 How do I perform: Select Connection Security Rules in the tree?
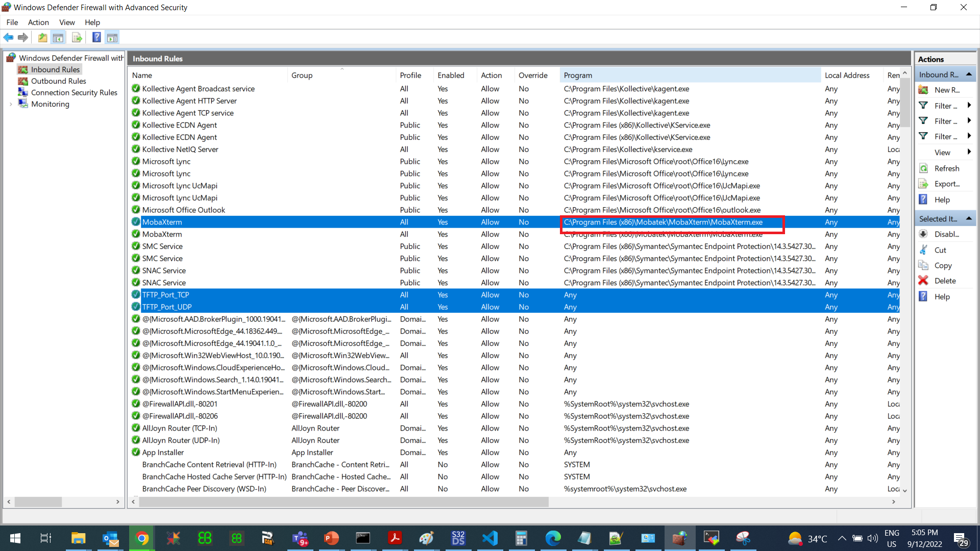[74, 92]
